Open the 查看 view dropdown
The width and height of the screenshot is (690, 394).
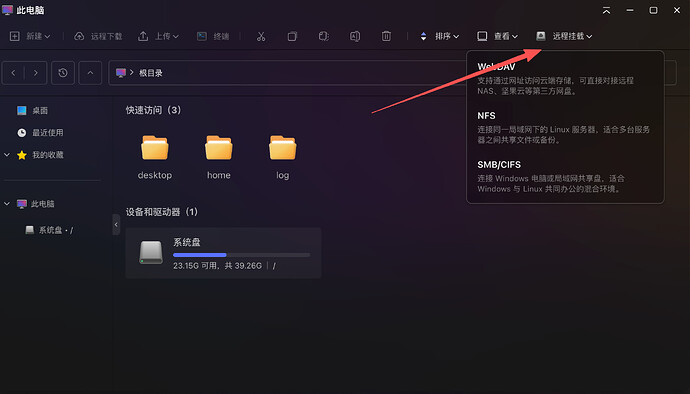click(497, 36)
